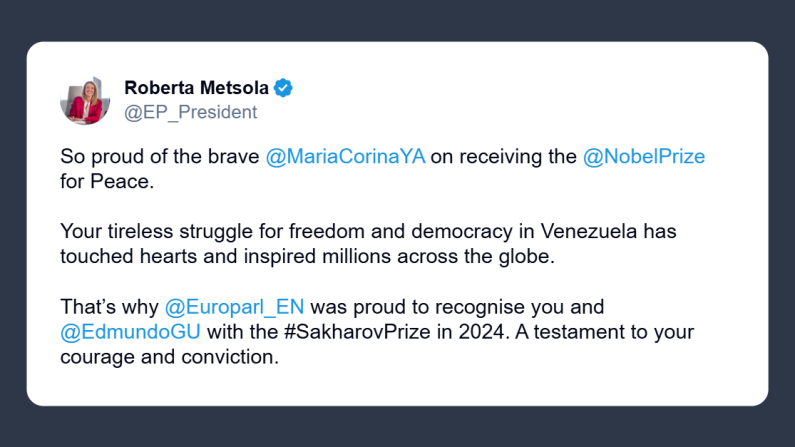The height and width of the screenshot is (447, 795).
Task: Click the Roberta Metsola display name
Action: [x=196, y=88]
